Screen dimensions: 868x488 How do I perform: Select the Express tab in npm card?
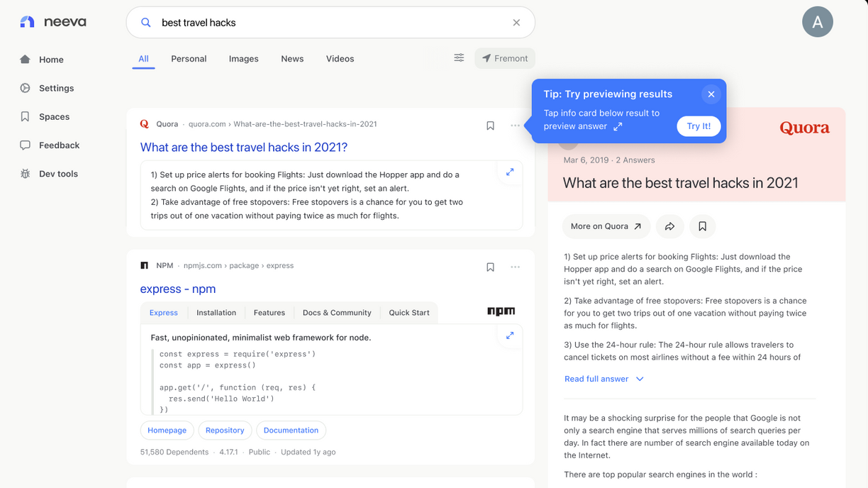pos(164,313)
